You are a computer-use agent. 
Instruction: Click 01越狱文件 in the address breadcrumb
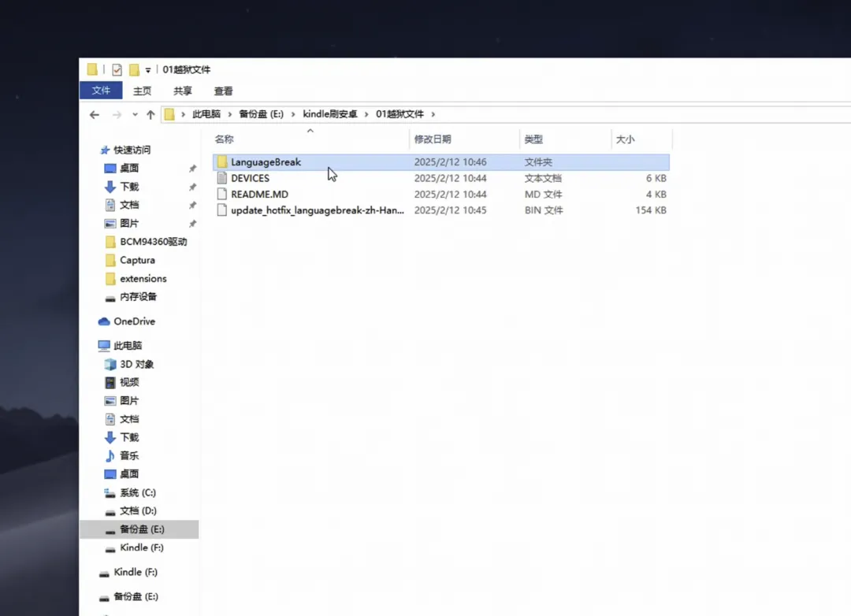click(x=399, y=114)
